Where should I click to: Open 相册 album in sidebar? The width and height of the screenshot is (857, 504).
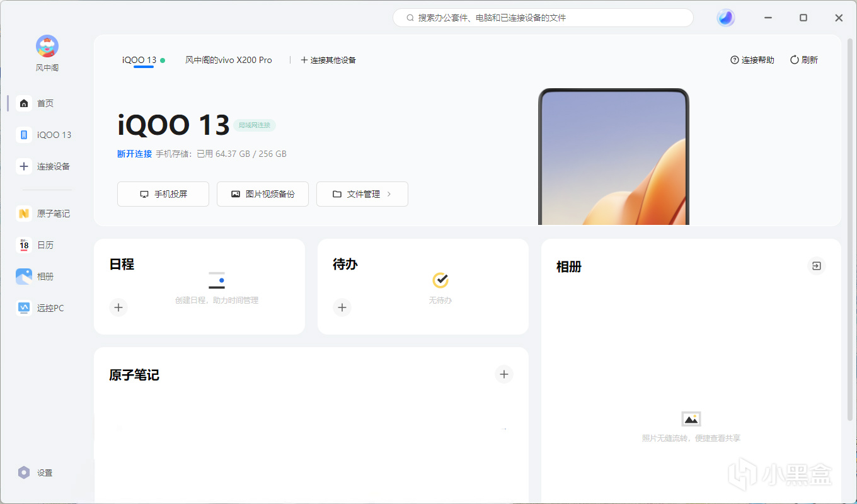coord(37,277)
